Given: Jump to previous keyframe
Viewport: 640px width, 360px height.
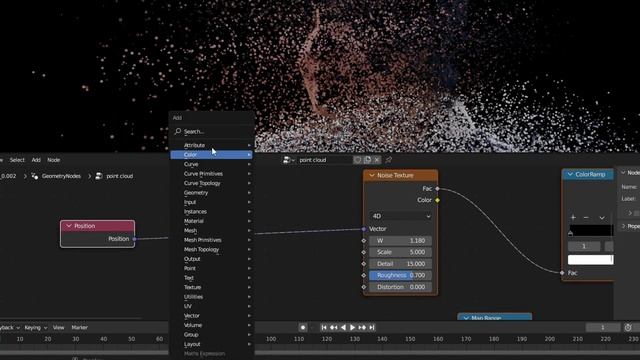Looking at the screenshot, I should (333, 327).
